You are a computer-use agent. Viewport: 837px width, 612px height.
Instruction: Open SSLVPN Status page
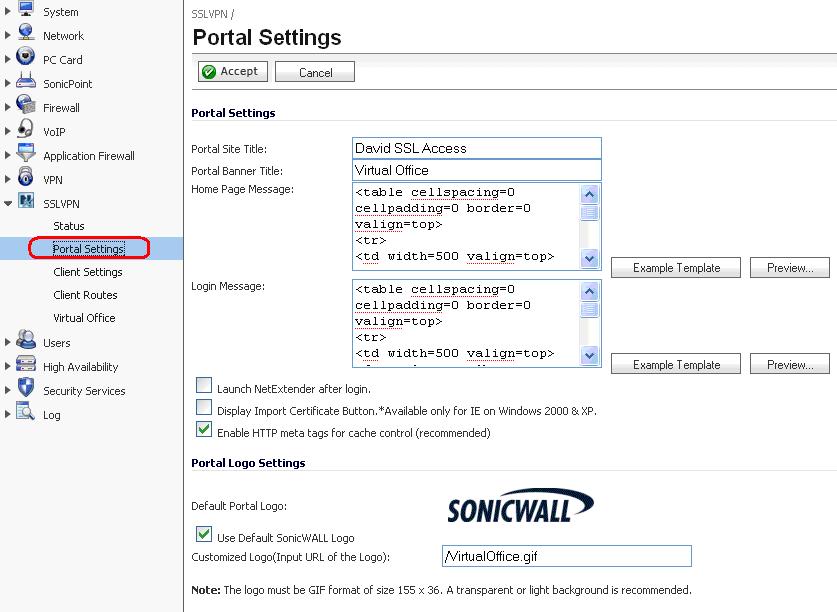click(69, 226)
